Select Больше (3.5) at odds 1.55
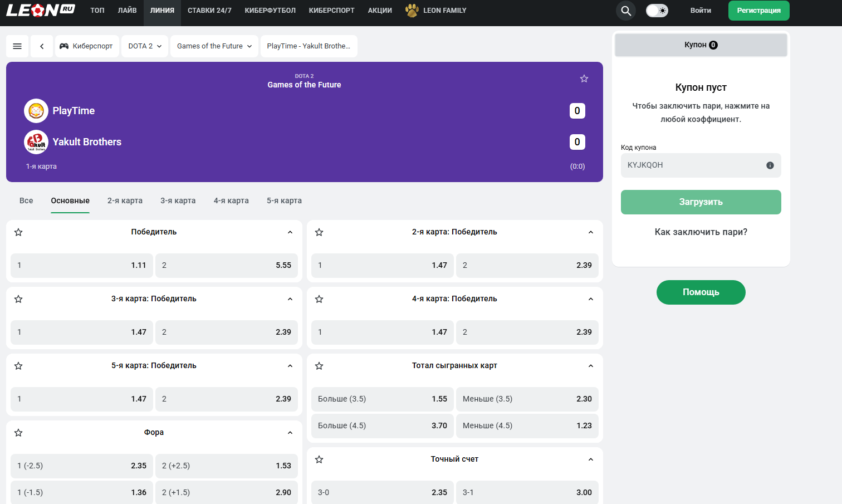 tap(383, 399)
